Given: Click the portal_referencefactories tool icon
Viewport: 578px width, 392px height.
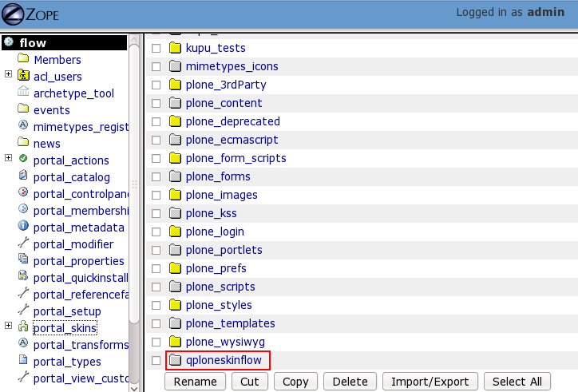Looking at the screenshot, I should (23, 293).
